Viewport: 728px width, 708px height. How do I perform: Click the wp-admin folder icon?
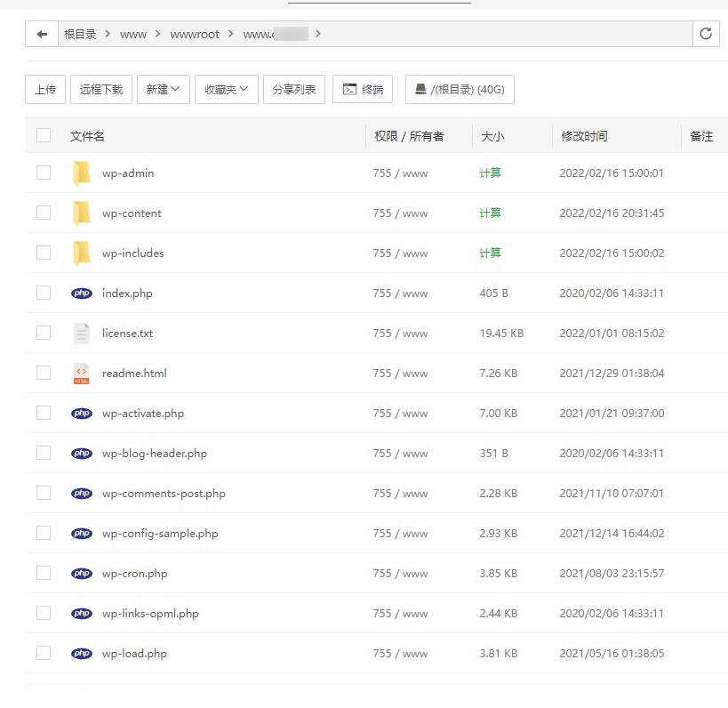click(82, 173)
